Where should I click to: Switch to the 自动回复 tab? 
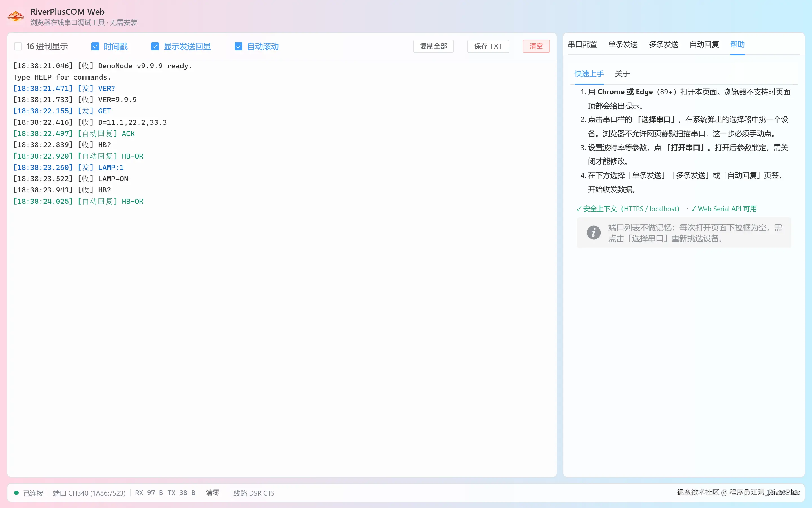(x=704, y=44)
